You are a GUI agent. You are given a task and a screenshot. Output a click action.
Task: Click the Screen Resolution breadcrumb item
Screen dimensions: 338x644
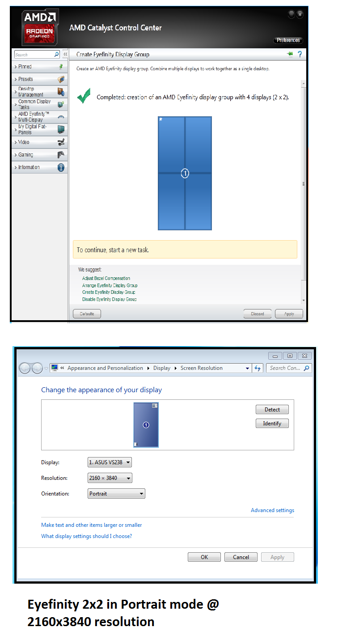coord(202,368)
